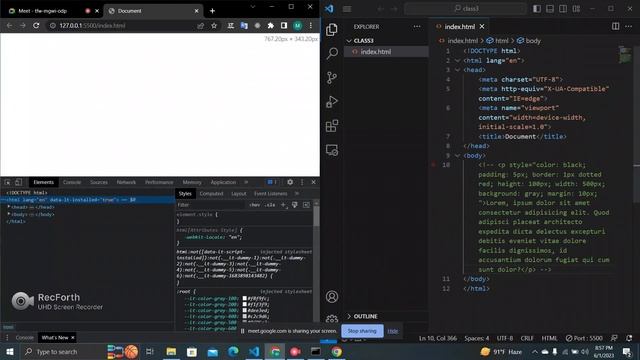
Task: Toggle .hov element state panel
Action: 255,205
